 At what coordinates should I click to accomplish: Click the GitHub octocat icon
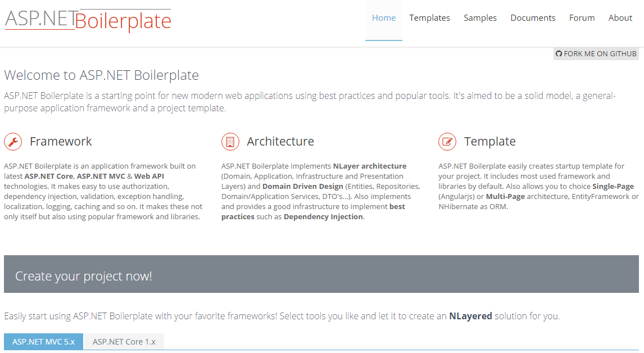[x=559, y=53]
